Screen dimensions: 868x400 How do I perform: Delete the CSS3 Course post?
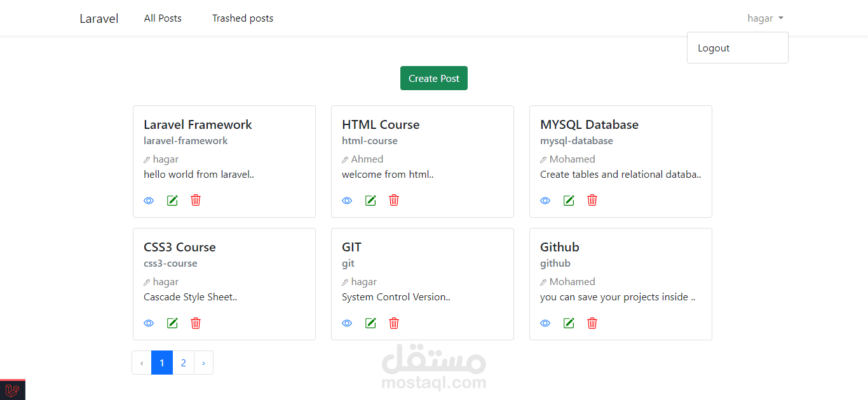pyautogui.click(x=196, y=323)
